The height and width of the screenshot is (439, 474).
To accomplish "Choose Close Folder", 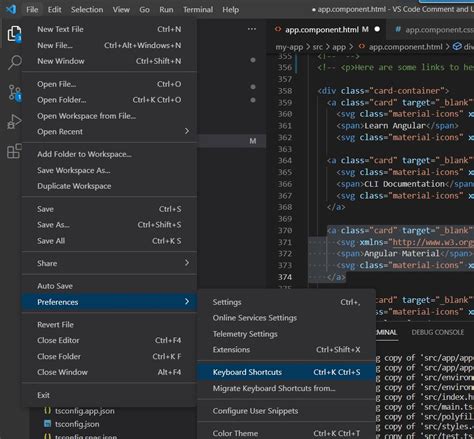I will [109, 356].
